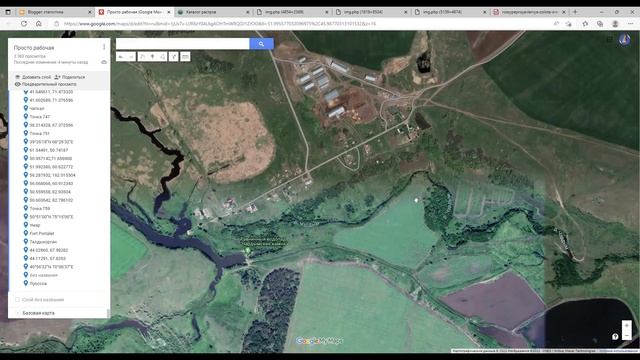Open a new browser tab

point(575,12)
